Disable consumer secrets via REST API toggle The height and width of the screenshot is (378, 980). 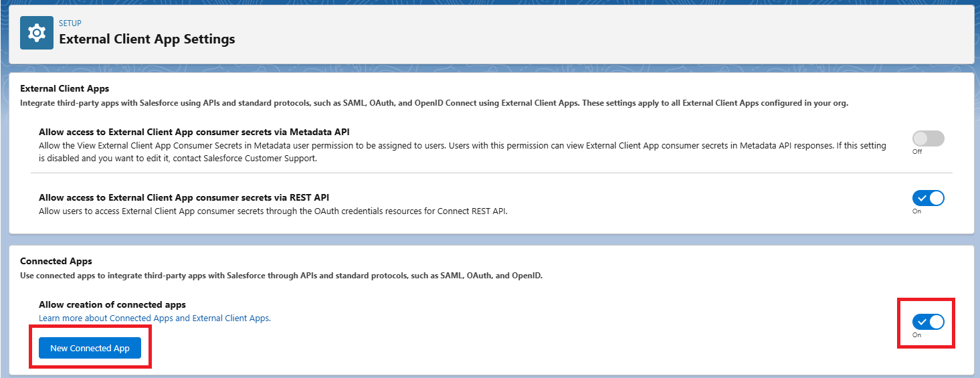coord(928,198)
